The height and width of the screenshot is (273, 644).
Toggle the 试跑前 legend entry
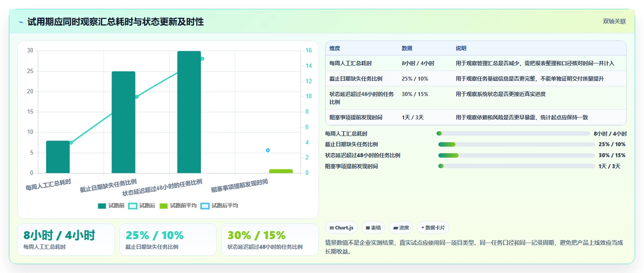pos(111,206)
